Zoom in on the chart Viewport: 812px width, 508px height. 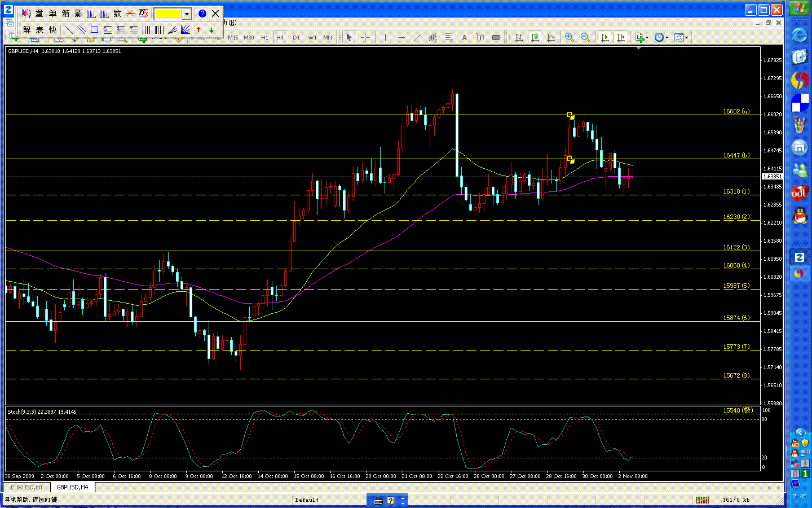coord(570,38)
